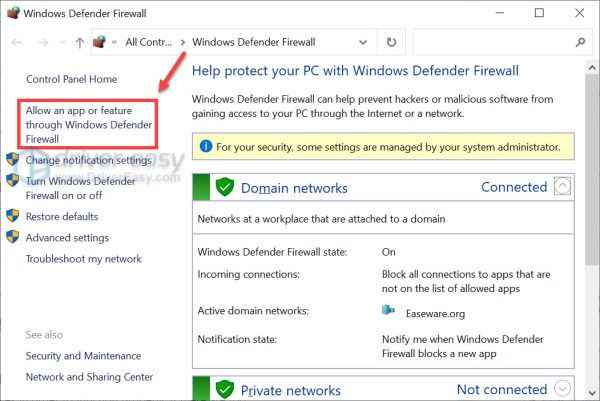Screen dimensions: 600x401
Task: Open Change notification settings
Action: click(x=88, y=160)
